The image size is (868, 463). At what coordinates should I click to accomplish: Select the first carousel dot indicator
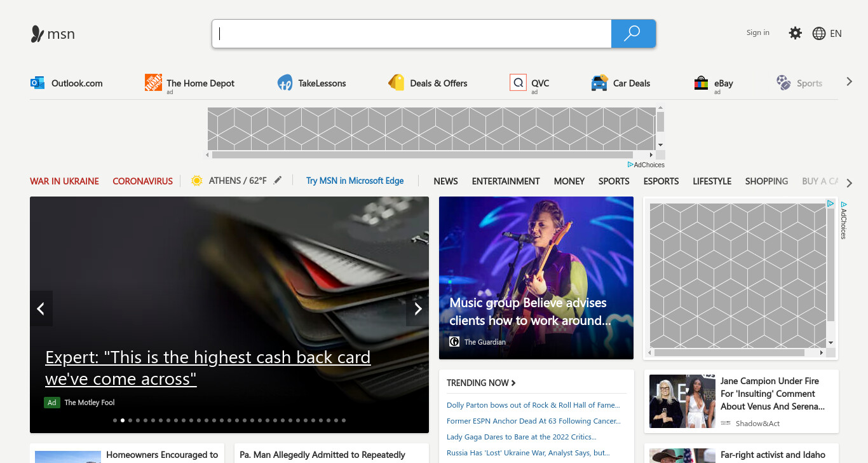coord(115,420)
